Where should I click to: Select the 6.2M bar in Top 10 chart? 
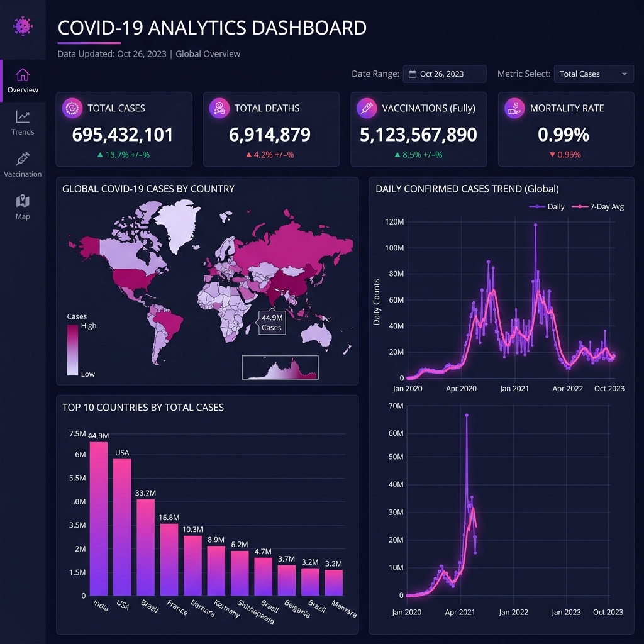(x=240, y=574)
